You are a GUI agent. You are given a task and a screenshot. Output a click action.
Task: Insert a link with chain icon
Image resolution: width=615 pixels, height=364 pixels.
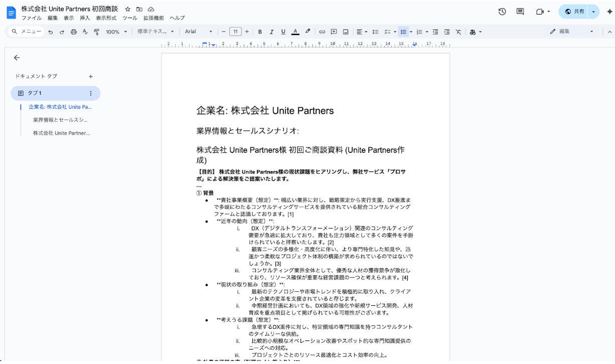pyautogui.click(x=322, y=32)
